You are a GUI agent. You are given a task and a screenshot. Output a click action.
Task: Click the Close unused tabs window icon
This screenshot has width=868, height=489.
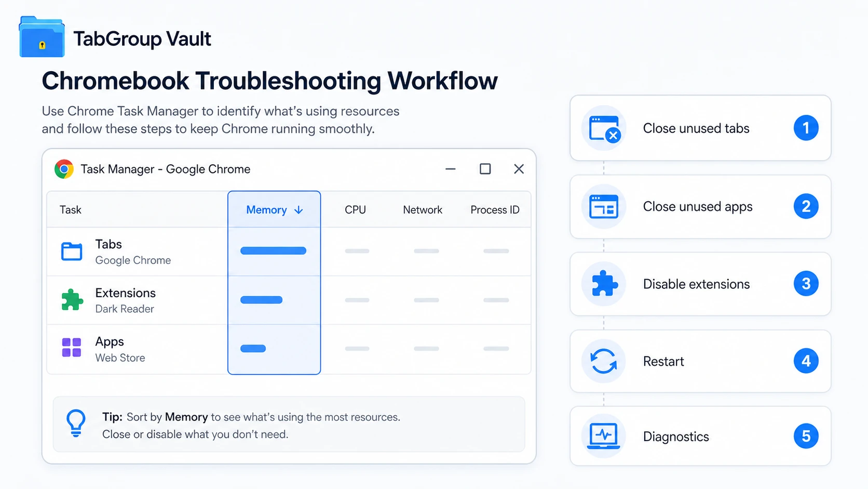coord(604,128)
